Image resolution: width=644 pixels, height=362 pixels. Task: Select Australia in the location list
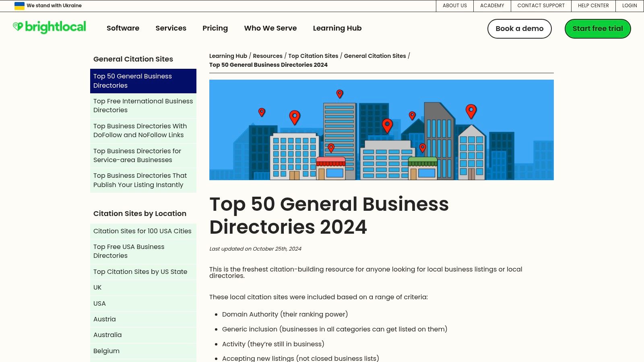[x=143, y=335]
